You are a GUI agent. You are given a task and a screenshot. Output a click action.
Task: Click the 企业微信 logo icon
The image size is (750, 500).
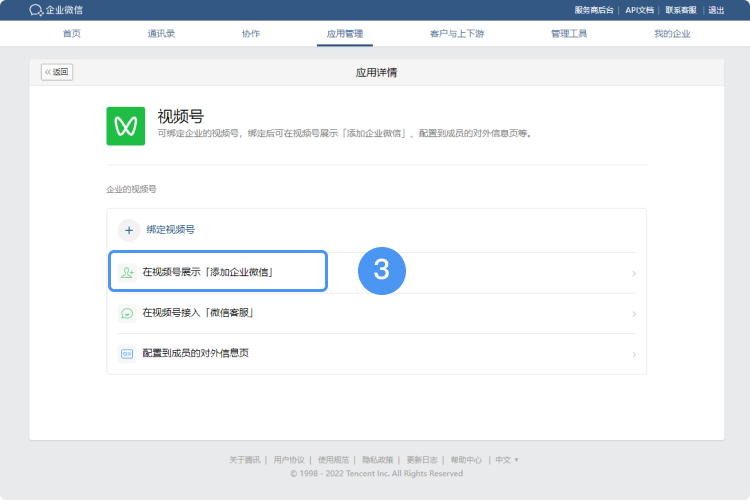point(36,10)
